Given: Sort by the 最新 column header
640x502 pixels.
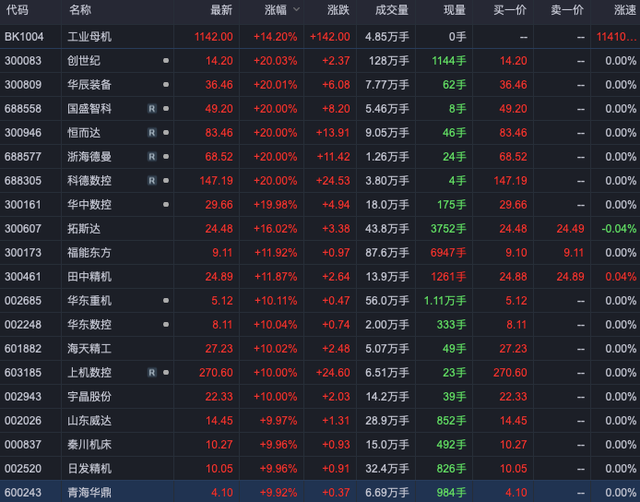Looking at the screenshot, I should tap(221, 10).
